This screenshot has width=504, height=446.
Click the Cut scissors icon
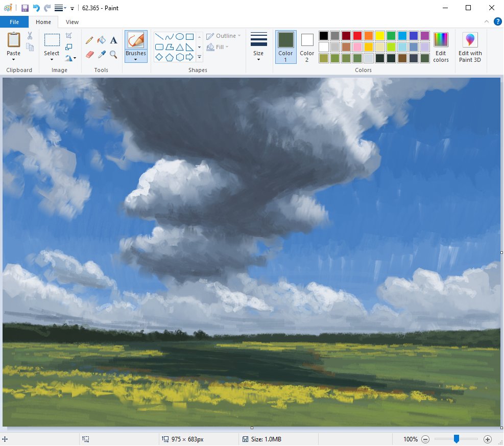click(30, 36)
